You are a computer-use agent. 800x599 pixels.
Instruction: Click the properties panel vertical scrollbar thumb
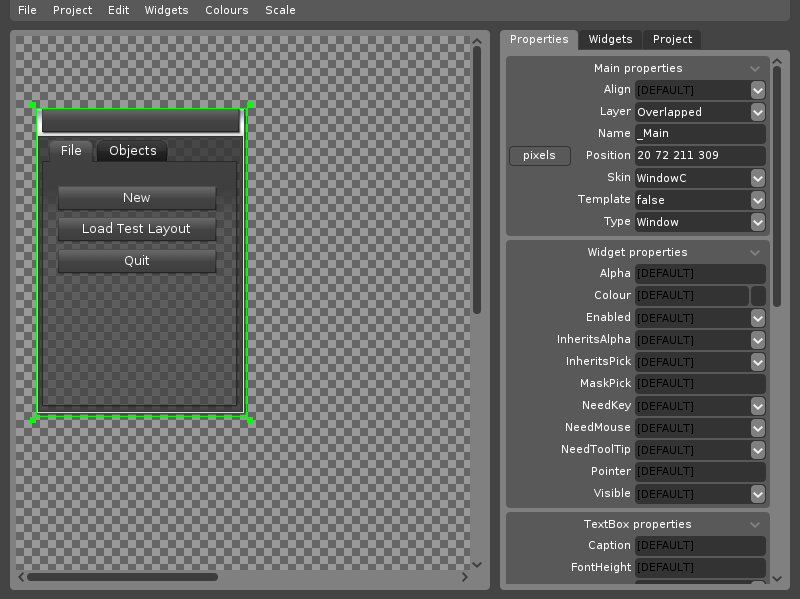[x=777, y=187]
